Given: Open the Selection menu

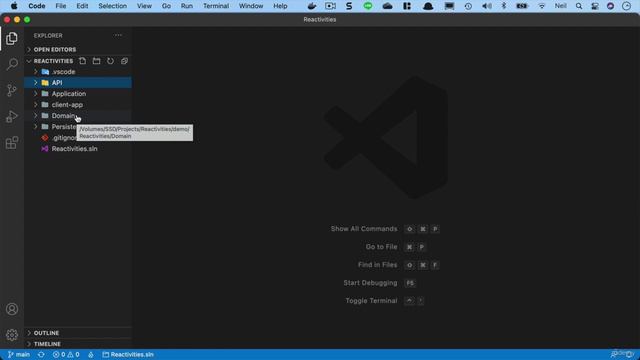Looking at the screenshot, I should tap(112, 6).
